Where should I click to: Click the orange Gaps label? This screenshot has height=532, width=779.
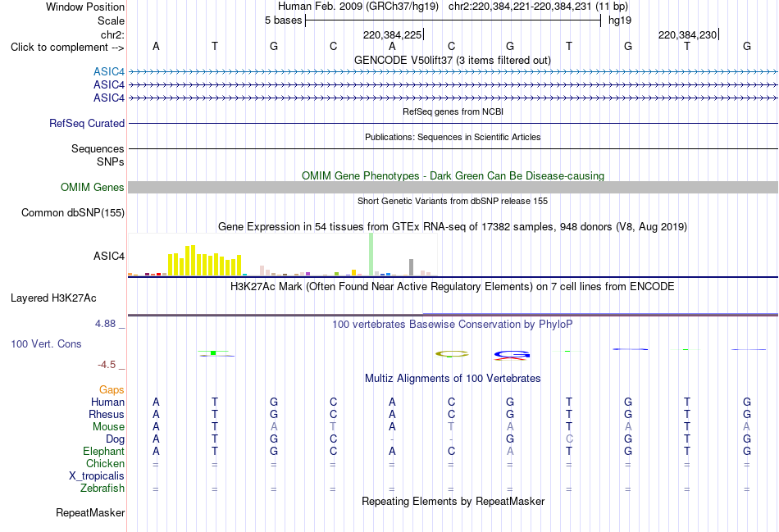[112, 390]
